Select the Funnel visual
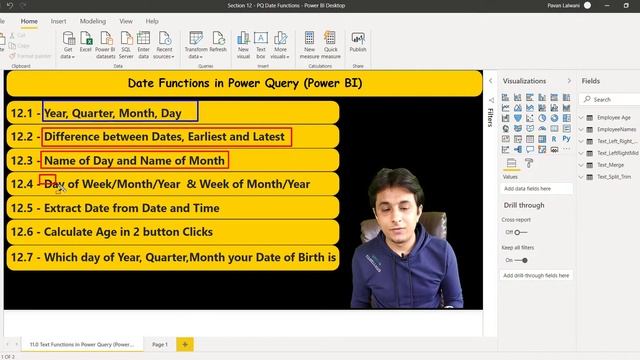Viewport: 640px width, 360px height. click(518, 118)
